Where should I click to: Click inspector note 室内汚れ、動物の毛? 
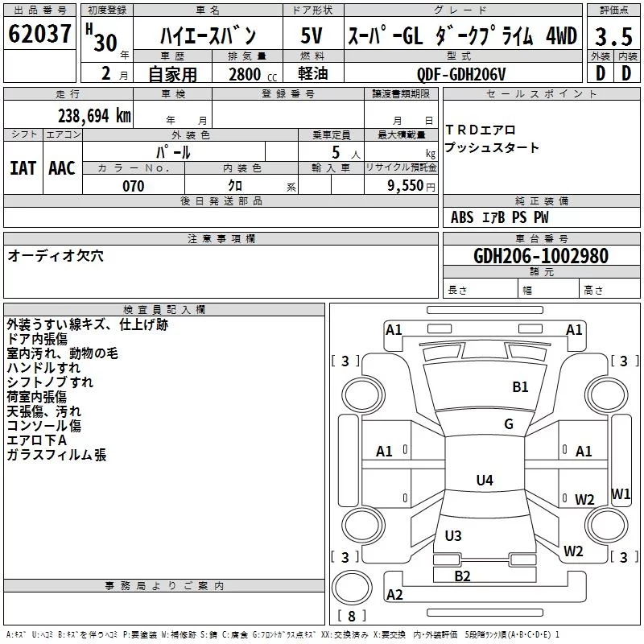pyautogui.click(x=63, y=353)
